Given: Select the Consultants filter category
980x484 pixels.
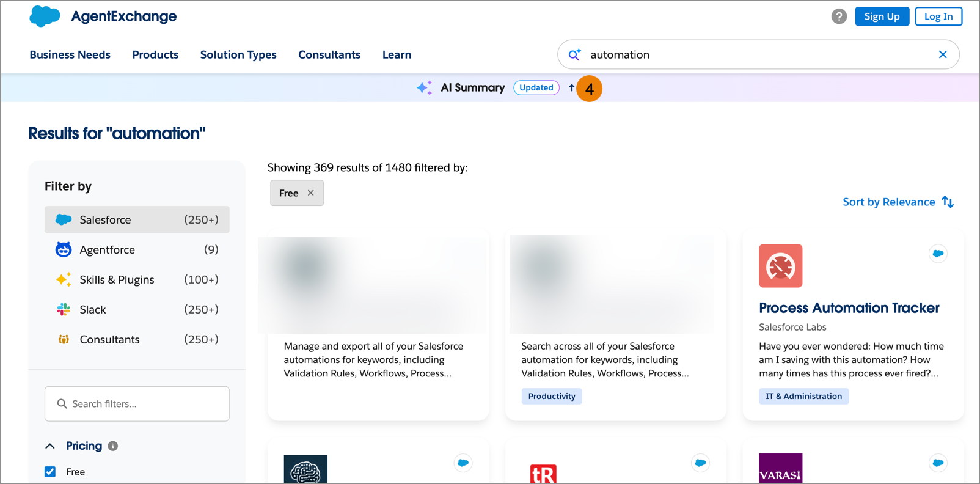Looking at the screenshot, I should pos(137,339).
